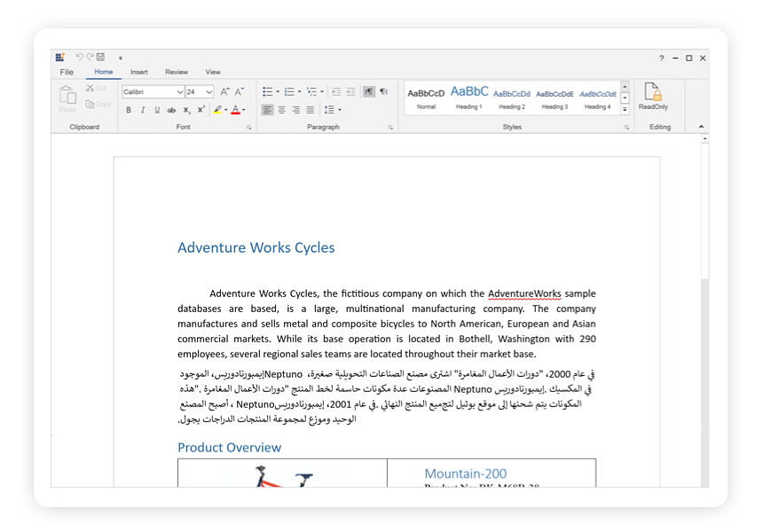Apply subscript formatting
Image resolution: width=763 pixels, height=532 pixels.
(185, 109)
